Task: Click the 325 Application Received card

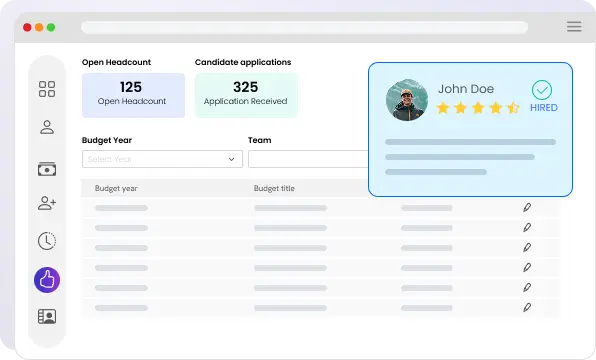Action: pos(246,95)
